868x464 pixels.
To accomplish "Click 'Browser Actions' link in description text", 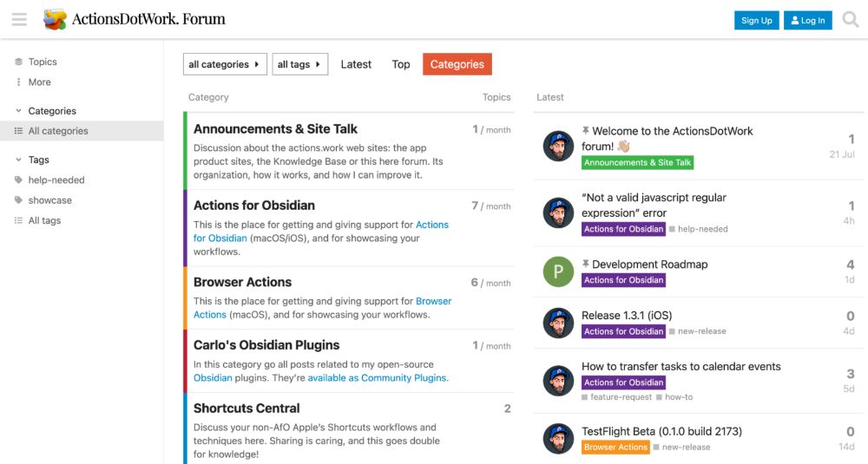I will [322, 308].
